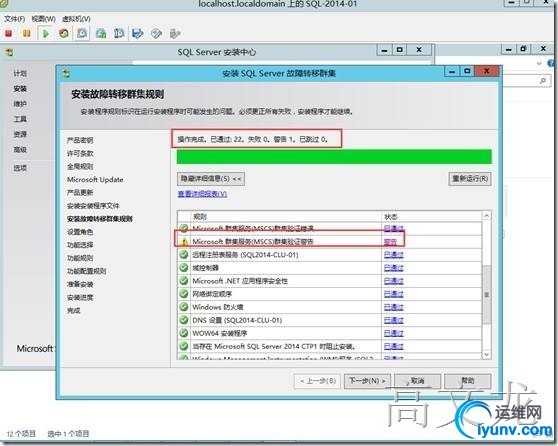Click the green check icon beside Windows 防火墙
The height and width of the screenshot is (446, 558).
[184, 307]
